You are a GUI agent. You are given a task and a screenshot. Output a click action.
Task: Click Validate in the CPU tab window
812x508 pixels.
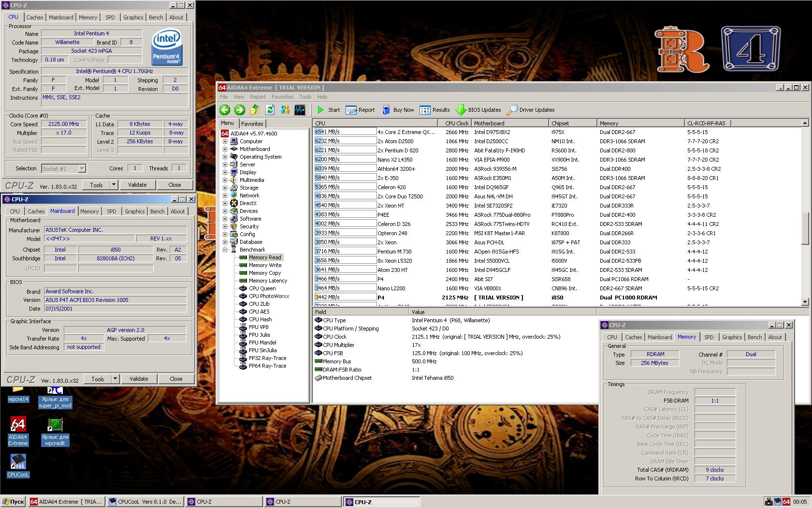coord(137,185)
